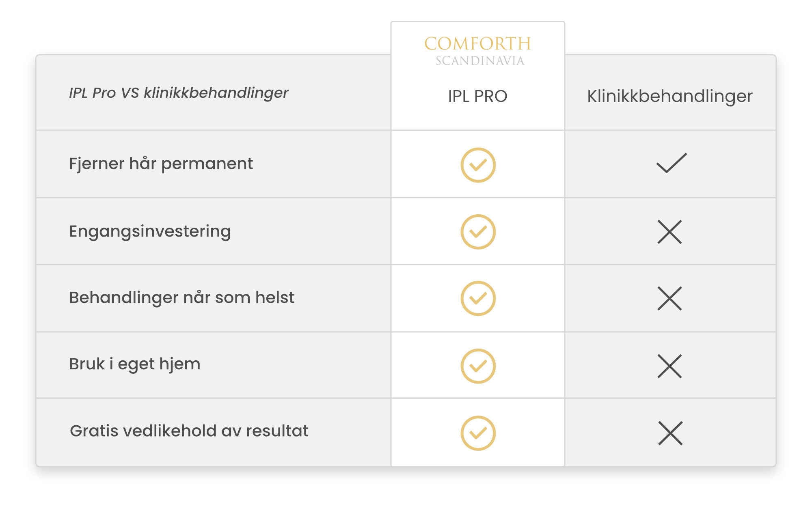Click X mark in Bruk i eget hjem row
Image resolution: width=812 pixels, height=517 pixels.
[x=669, y=366]
